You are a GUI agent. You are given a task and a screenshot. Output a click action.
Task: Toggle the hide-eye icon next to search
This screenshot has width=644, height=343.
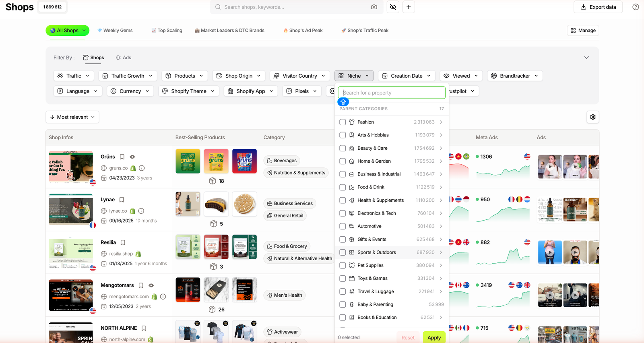393,7
